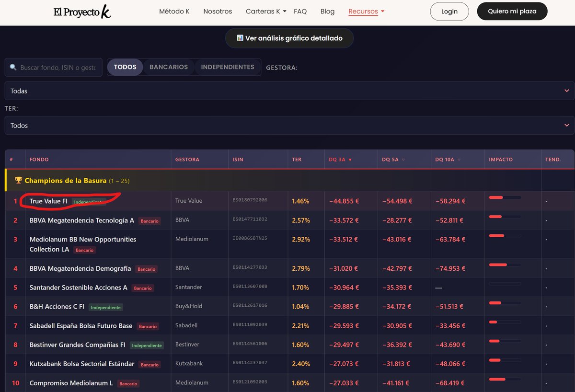Click TER value 2.92%
This screenshot has height=392, width=575.
point(301,239)
